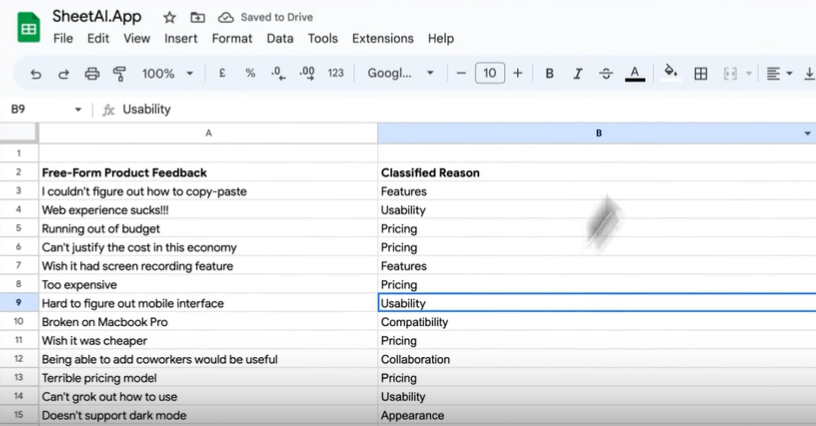Toggle strikethrough formatting
The image size is (816, 426).
[605, 73]
